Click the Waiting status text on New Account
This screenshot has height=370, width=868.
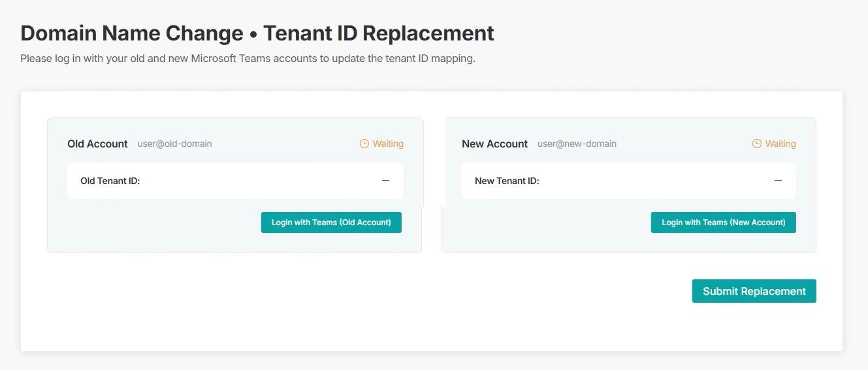[x=780, y=144]
